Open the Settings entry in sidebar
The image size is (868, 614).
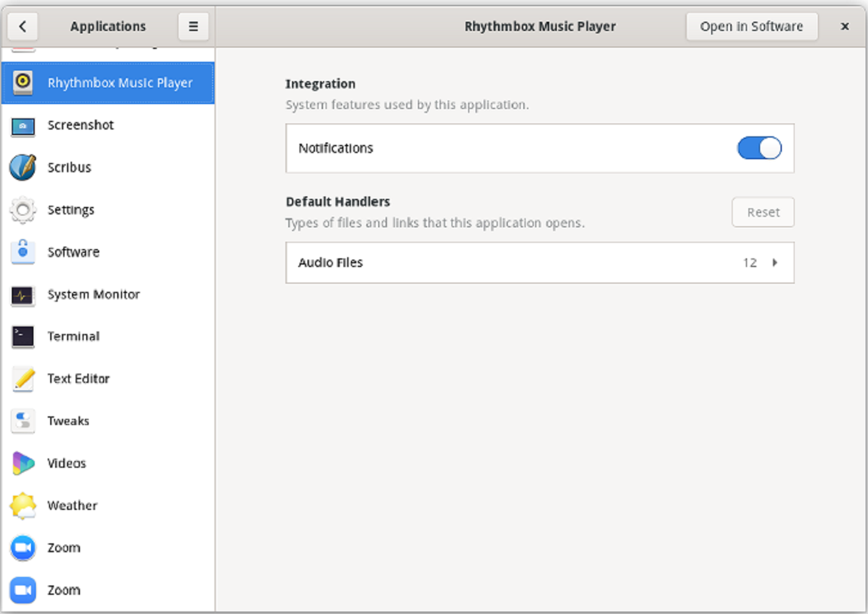pos(71,210)
